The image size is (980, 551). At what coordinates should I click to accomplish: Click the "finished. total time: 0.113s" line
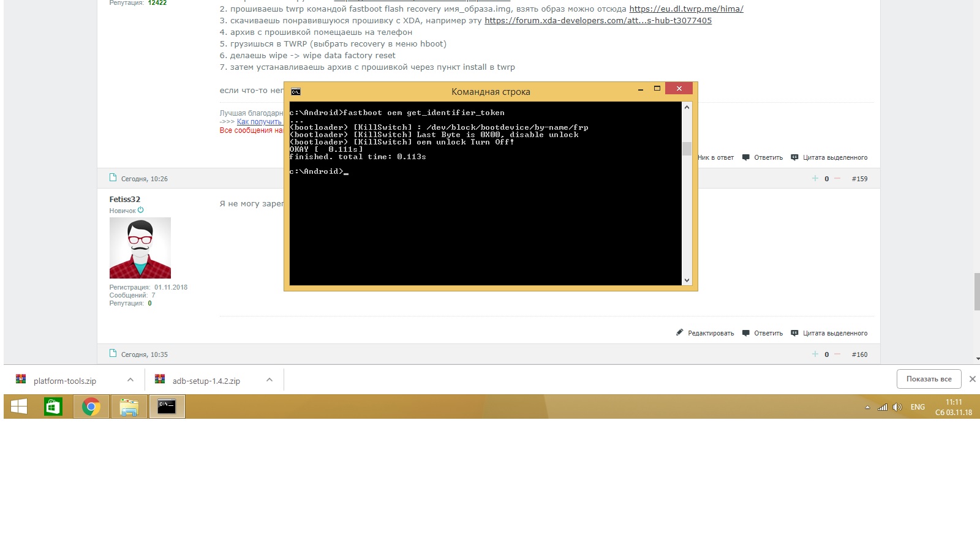click(x=358, y=157)
